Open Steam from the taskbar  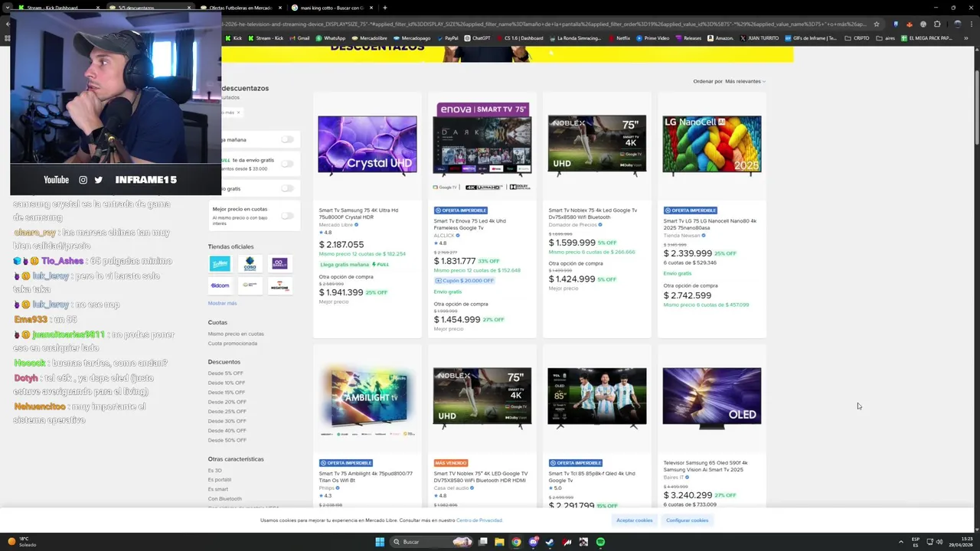point(550,542)
